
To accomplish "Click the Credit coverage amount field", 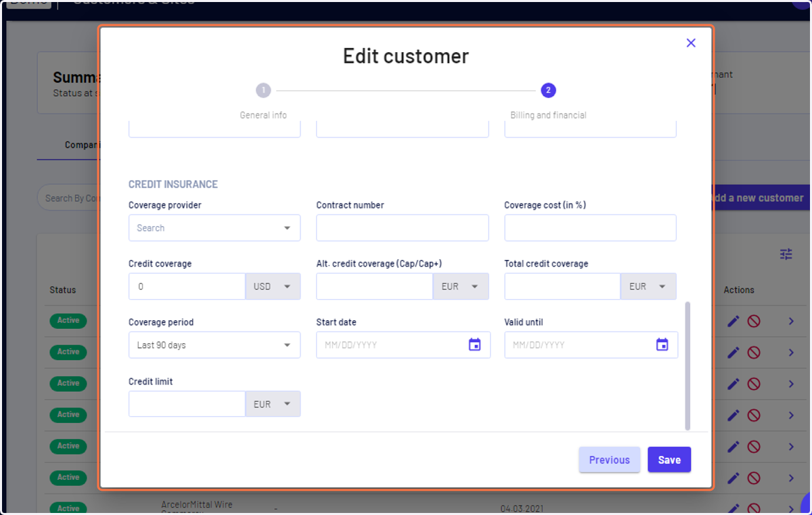I will 187,286.
